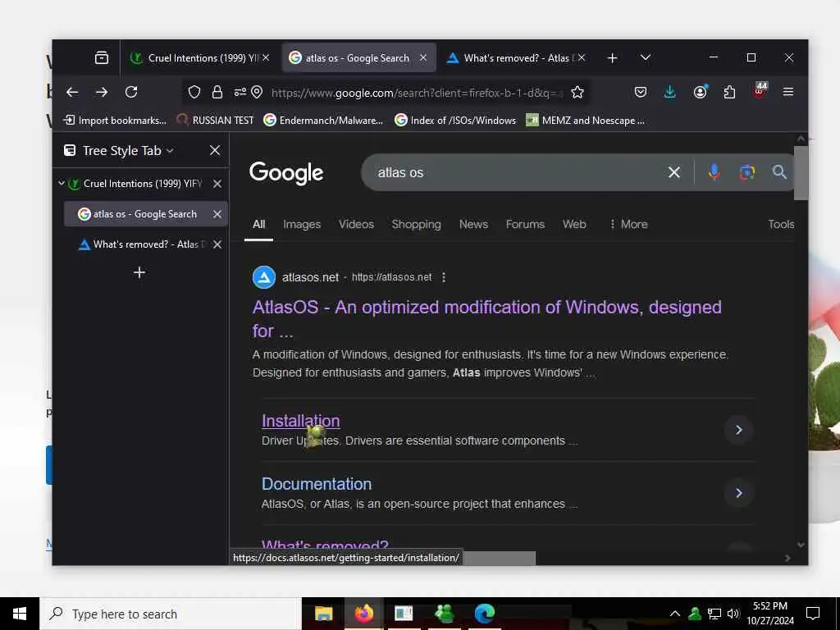Screen dimensions: 840x630
Task: Click the location permission pin icon
Action: (x=257, y=92)
